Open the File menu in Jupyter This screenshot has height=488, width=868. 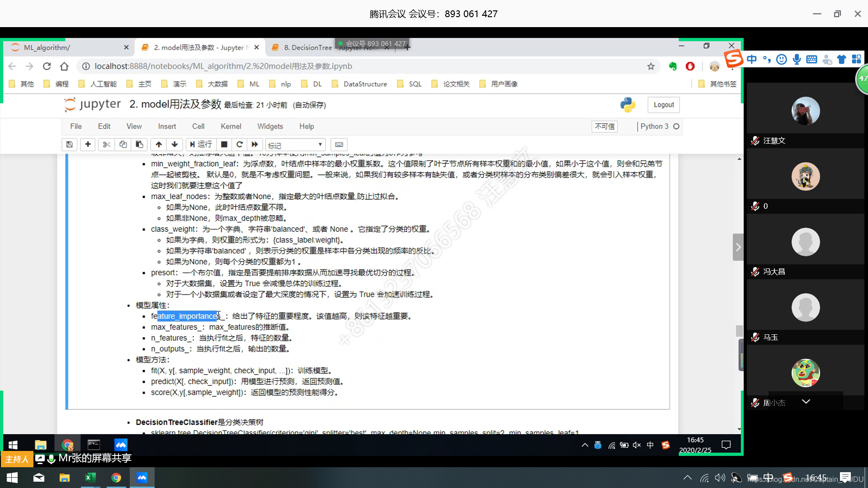click(x=76, y=127)
